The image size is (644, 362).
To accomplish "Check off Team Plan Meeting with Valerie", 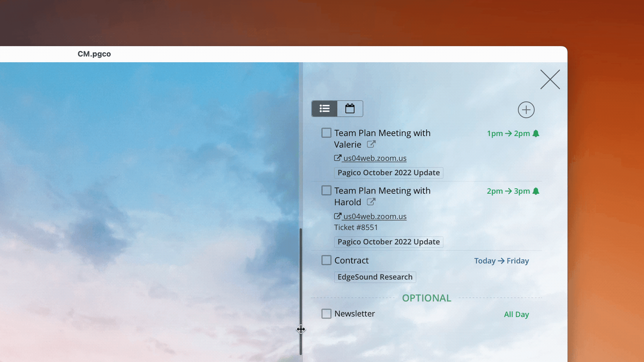I will pyautogui.click(x=326, y=133).
